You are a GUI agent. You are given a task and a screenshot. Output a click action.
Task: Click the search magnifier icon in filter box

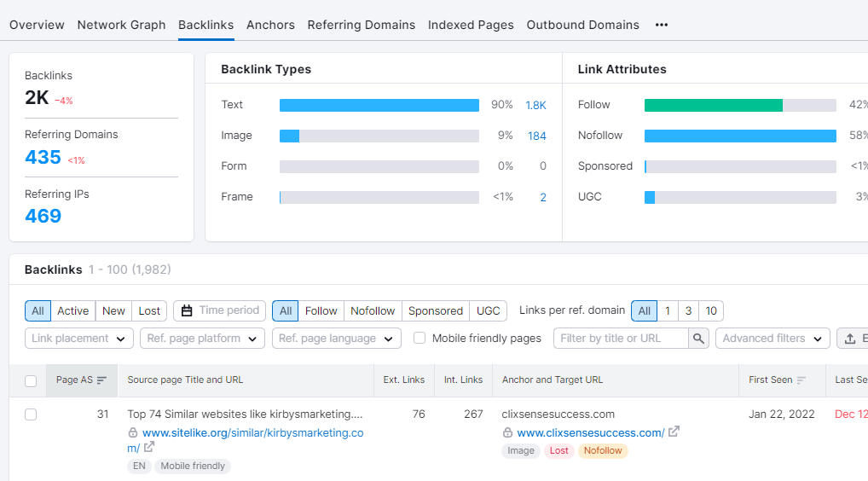coord(698,339)
